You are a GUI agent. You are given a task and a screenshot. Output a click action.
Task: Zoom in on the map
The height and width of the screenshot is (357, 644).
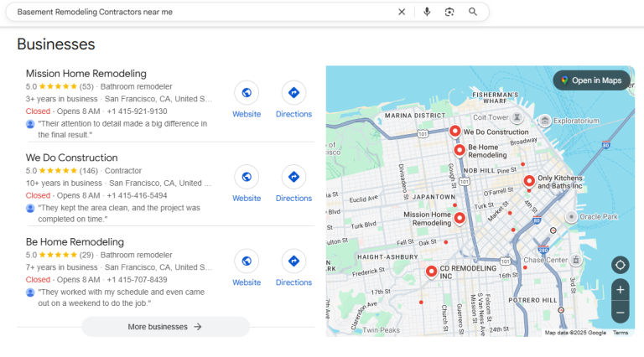pos(621,290)
